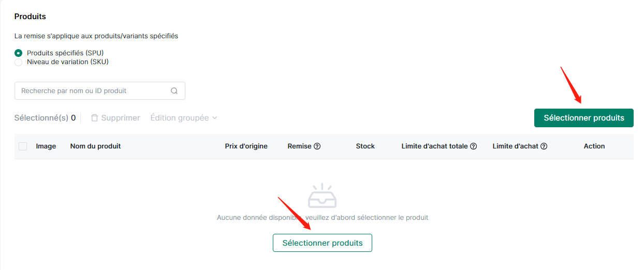Screen dimensions: 644x270
Task: Expand the Édition groupée dropdown
Action: coord(184,118)
